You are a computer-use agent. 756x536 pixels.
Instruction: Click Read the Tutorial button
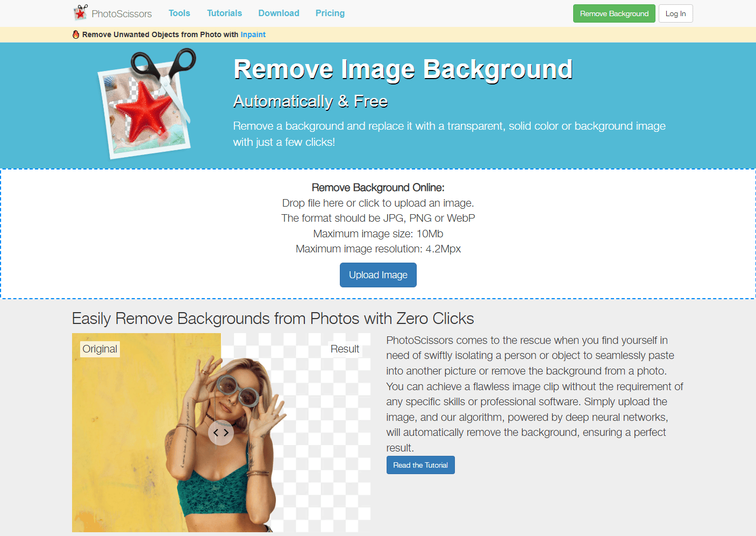coord(420,465)
